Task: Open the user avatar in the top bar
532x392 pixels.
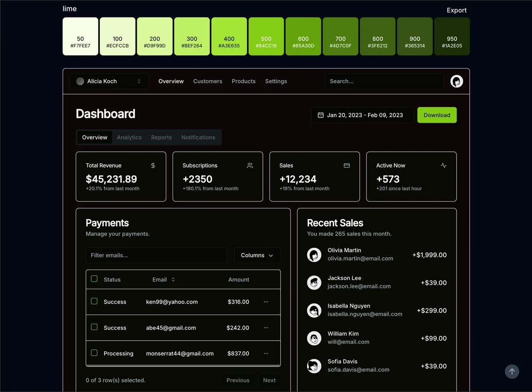Action: tap(457, 81)
